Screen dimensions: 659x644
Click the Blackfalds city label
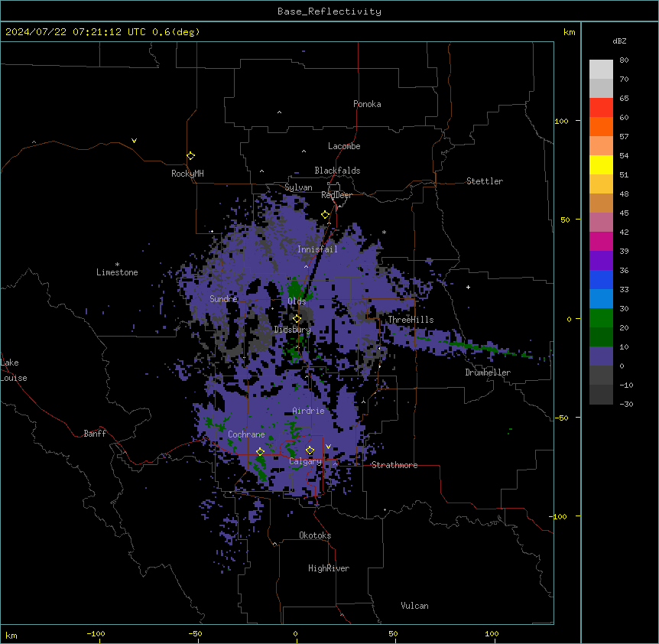[337, 171]
